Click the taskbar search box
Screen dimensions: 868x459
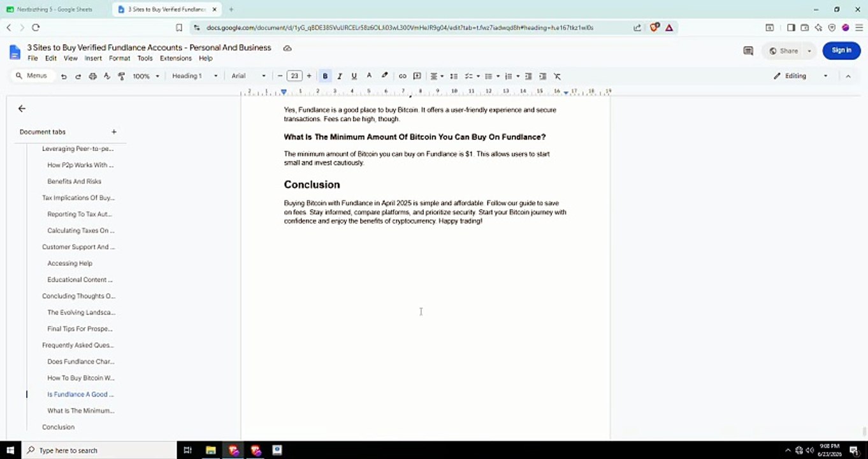pyautogui.click(x=99, y=450)
